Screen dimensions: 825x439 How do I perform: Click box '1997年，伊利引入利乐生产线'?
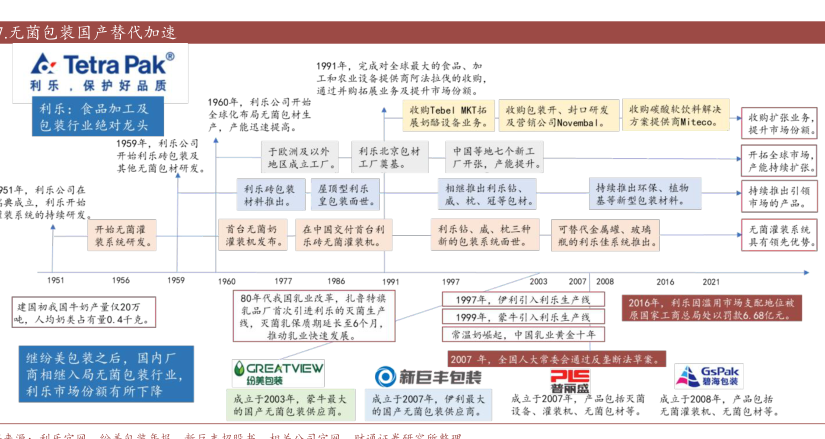click(x=523, y=300)
